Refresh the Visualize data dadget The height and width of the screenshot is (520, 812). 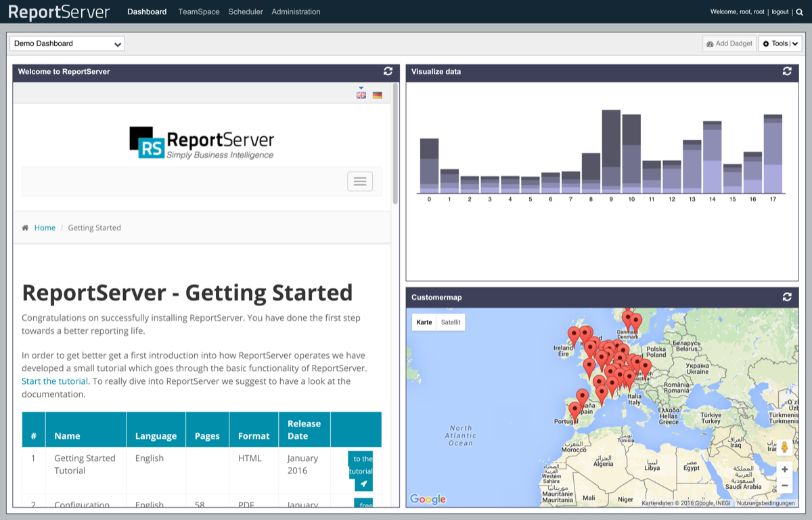pyautogui.click(x=787, y=71)
